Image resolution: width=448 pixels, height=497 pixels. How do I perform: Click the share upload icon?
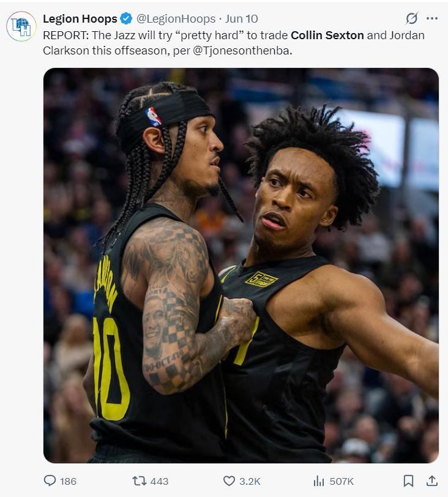pos(432,481)
